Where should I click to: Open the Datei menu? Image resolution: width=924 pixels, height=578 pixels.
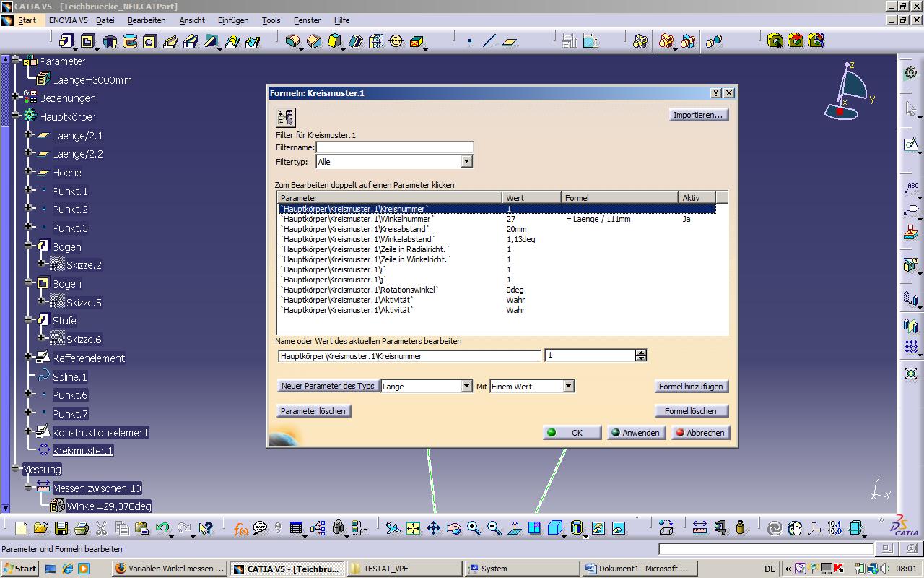coord(105,20)
